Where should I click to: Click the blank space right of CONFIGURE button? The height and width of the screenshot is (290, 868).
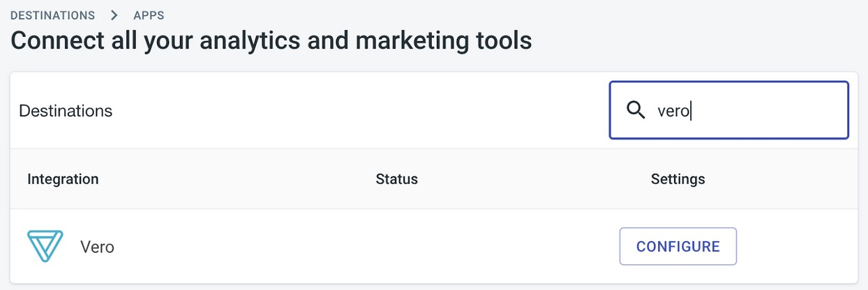coord(795,247)
